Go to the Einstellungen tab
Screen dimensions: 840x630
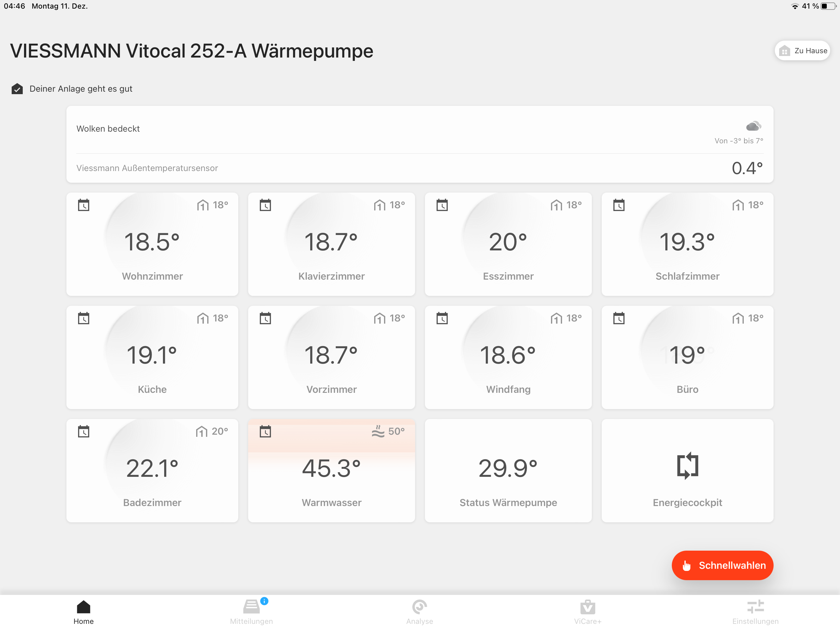click(755, 612)
